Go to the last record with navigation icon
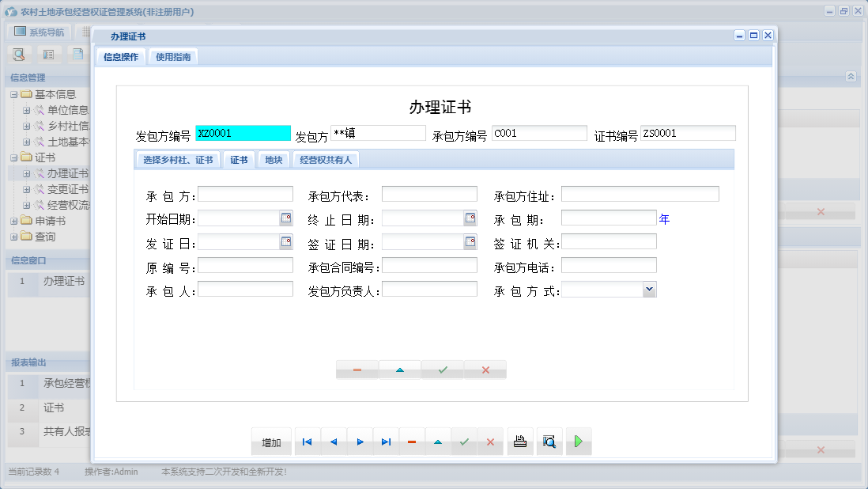868x489 pixels. pyautogui.click(x=386, y=442)
